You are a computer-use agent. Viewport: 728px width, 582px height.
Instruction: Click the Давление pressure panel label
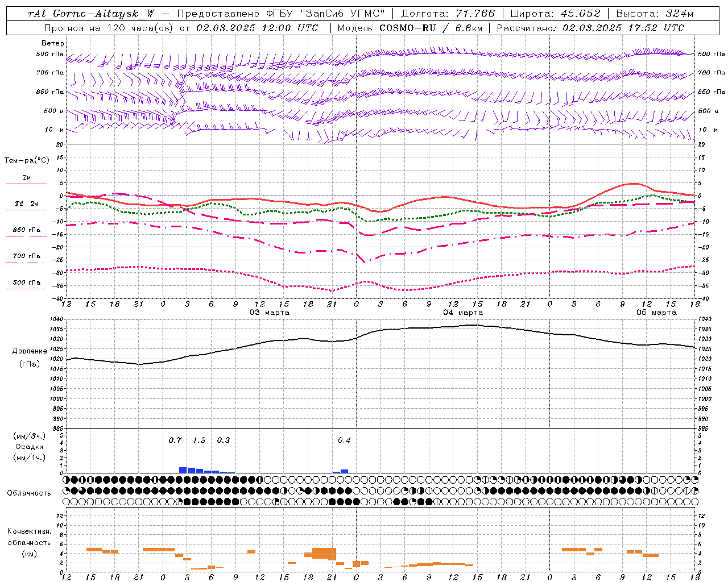(x=30, y=351)
